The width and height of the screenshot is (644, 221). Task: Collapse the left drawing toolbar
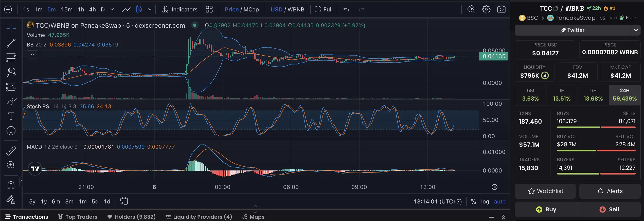click(x=21, y=182)
